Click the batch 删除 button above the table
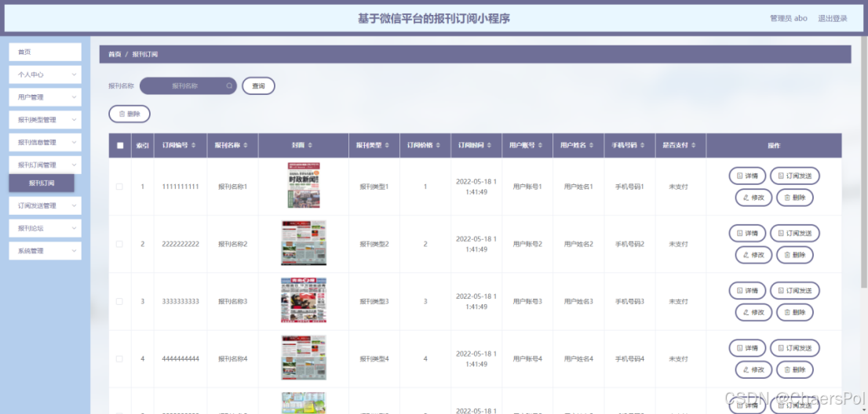 tap(129, 114)
